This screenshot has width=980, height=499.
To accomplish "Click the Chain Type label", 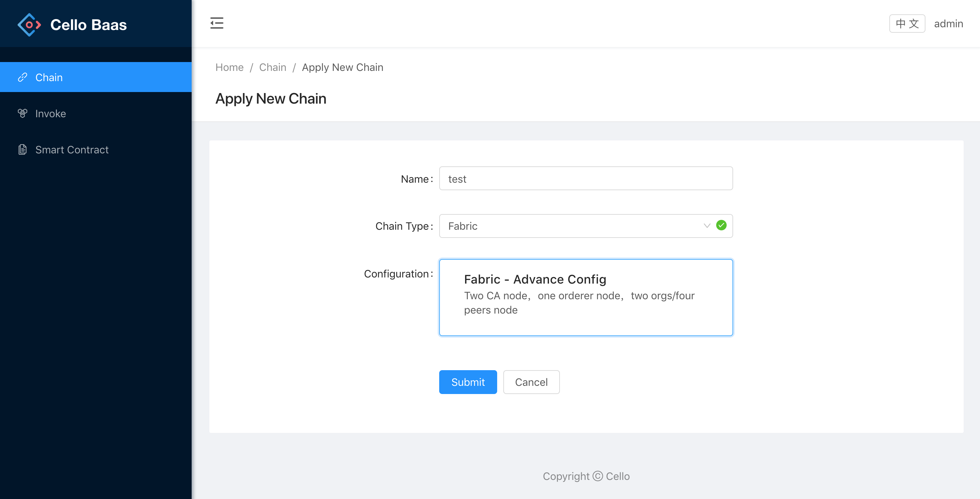I will pos(404,226).
